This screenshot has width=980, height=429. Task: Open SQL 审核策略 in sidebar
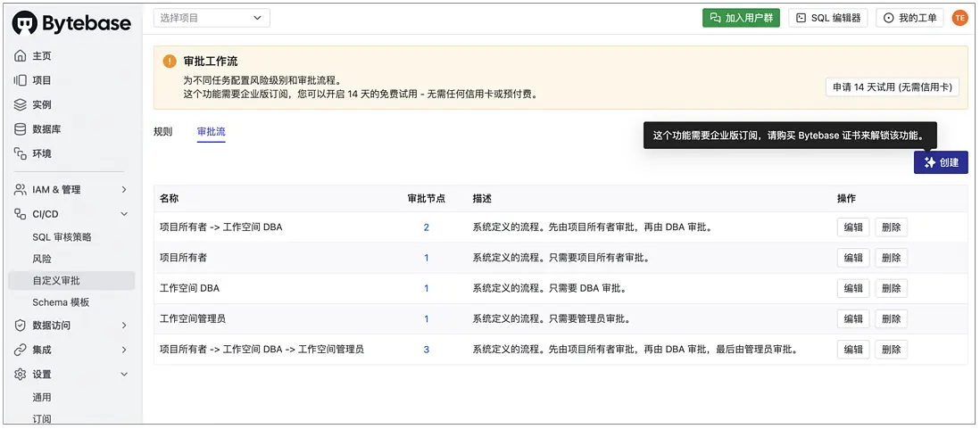62,237
